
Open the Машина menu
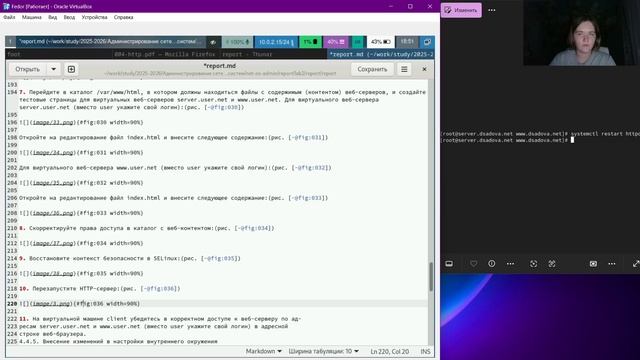(32, 17)
